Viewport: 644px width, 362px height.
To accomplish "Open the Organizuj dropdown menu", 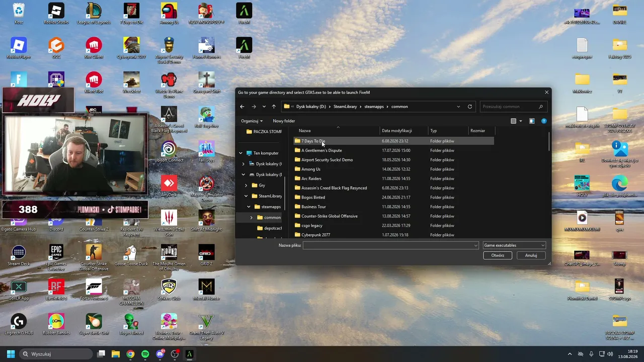I will tap(252, 121).
